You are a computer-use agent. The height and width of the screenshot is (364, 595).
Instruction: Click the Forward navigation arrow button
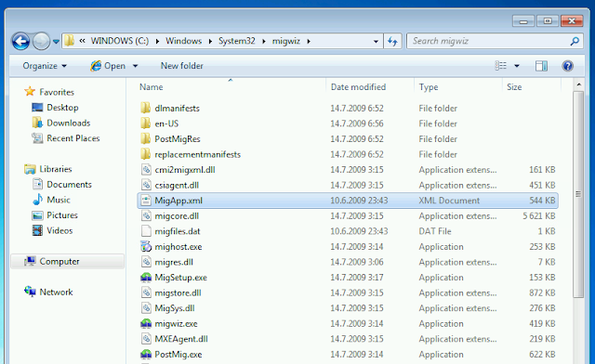coord(41,41)
